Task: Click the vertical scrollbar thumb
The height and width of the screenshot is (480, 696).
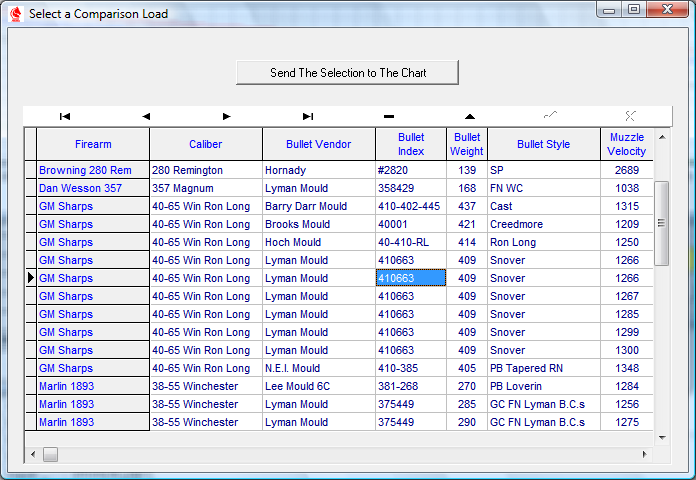Action: (661, 223)
